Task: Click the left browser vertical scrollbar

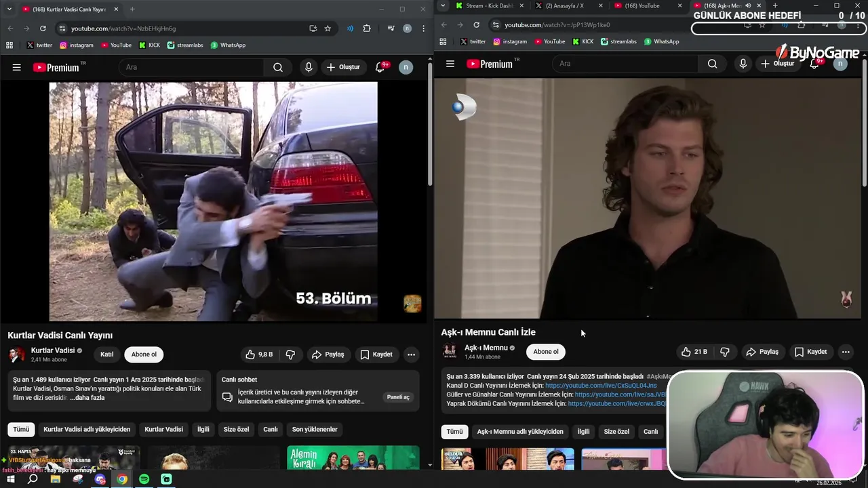Action: [430, 125]
